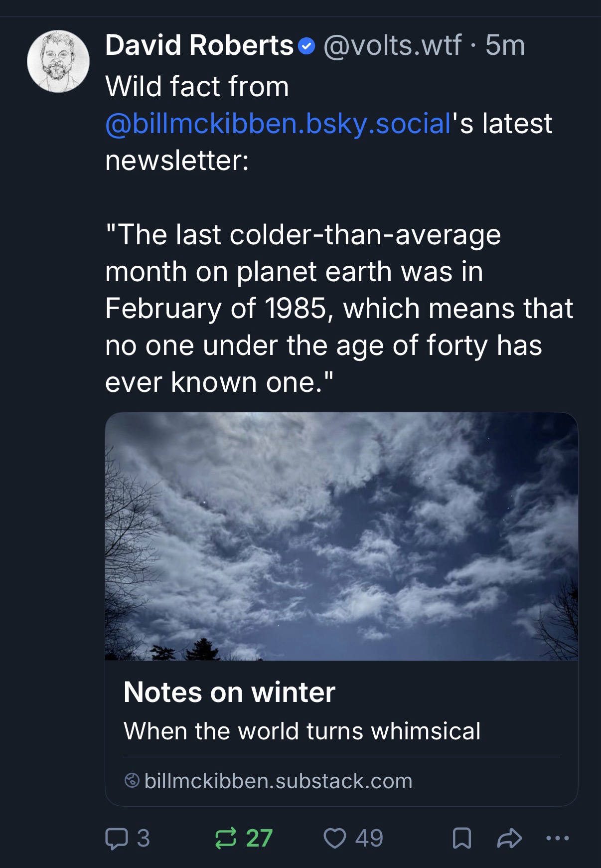This screenshot has height=868, width=601.
Task: Open the clouds preview image
Action: [341, 536]
